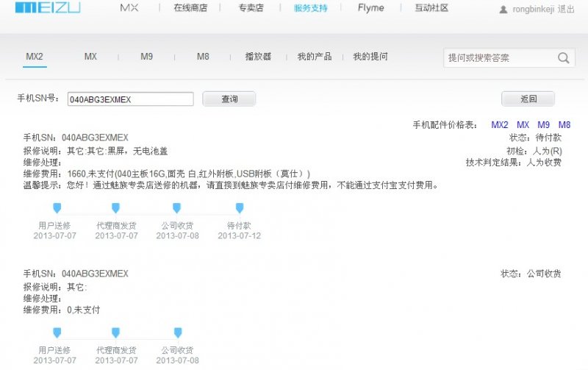Image resolution: width=588 pixels, height=370 pixels.
Task: Switch to the MX2 support tab
Action: [x=35, y=57]
